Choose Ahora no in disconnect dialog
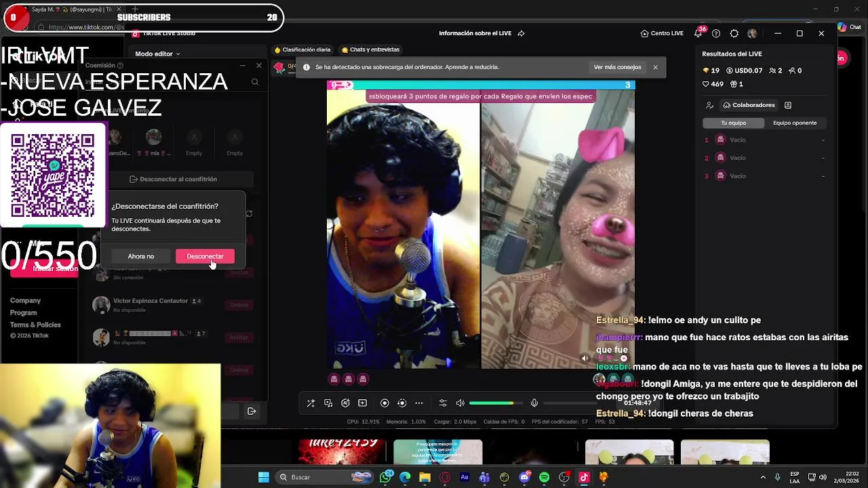 141,256
